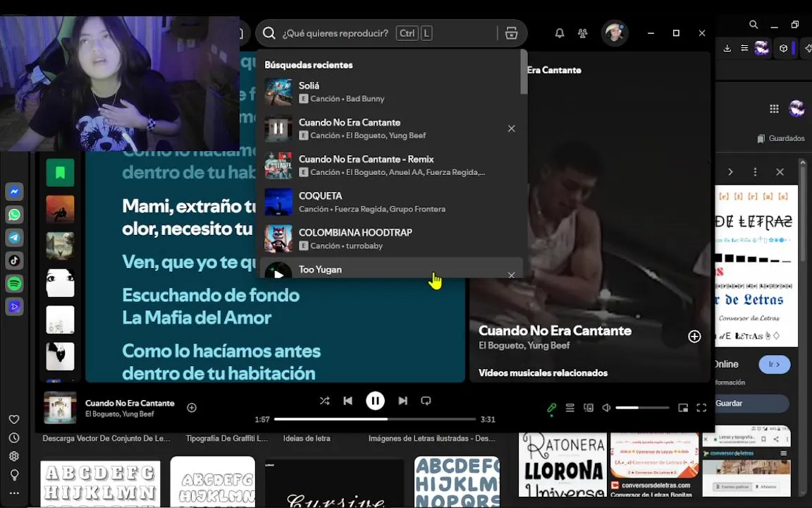The width and height of the screenshot is (812, 508).
Task: Close the browser side panel
Action: coord(780,171)
